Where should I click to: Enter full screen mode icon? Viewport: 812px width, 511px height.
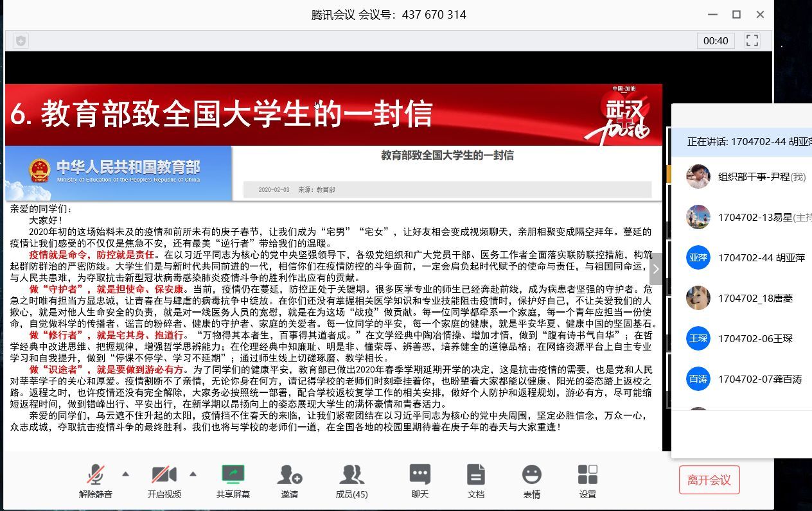pos(752,40)
